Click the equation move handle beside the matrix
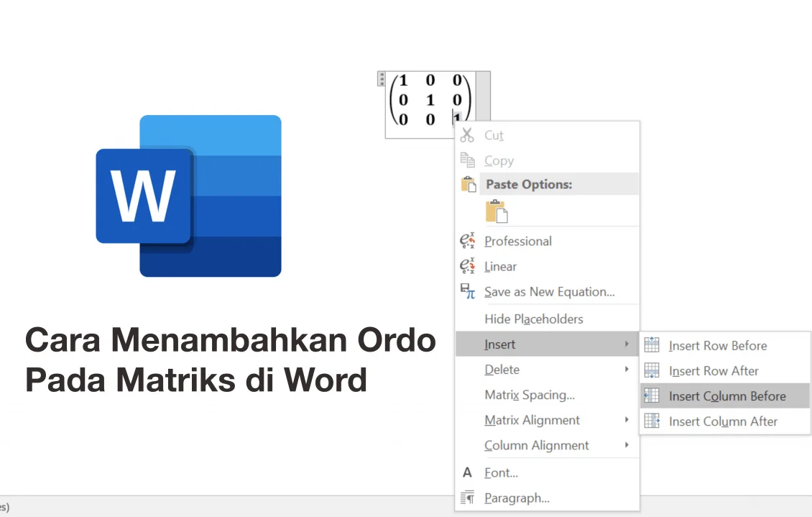The image size is (812, 517). tap(381, 79)
